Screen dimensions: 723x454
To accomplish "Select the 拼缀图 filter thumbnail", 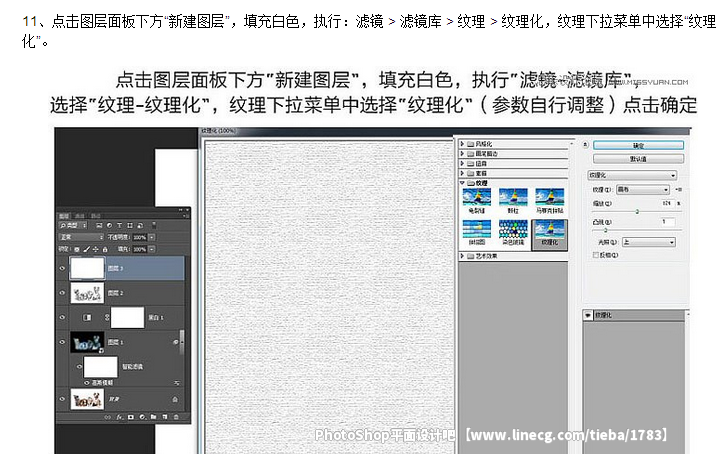I will pyautogui.click(x=477, y=232).
